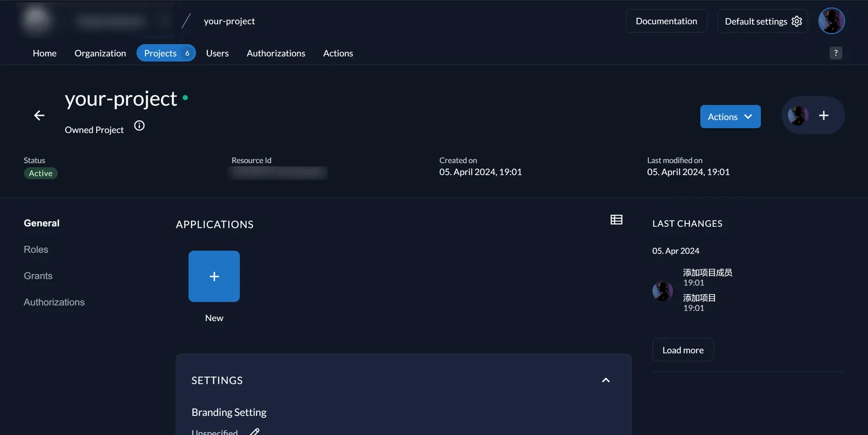The height and width of the screenshot is (435, 868).
Task: Add project member with plus icon
Action: tap(824, 116)
